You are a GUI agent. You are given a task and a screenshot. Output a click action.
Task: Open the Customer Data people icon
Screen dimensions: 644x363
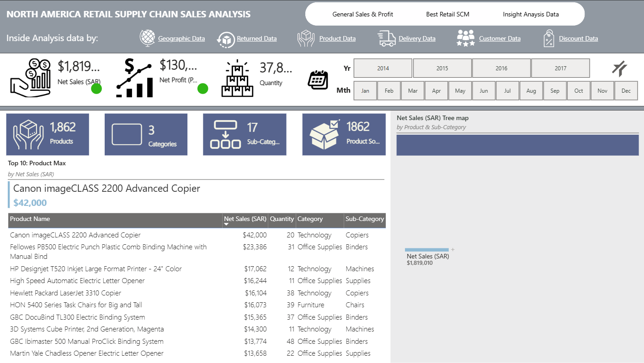[466, 38]
